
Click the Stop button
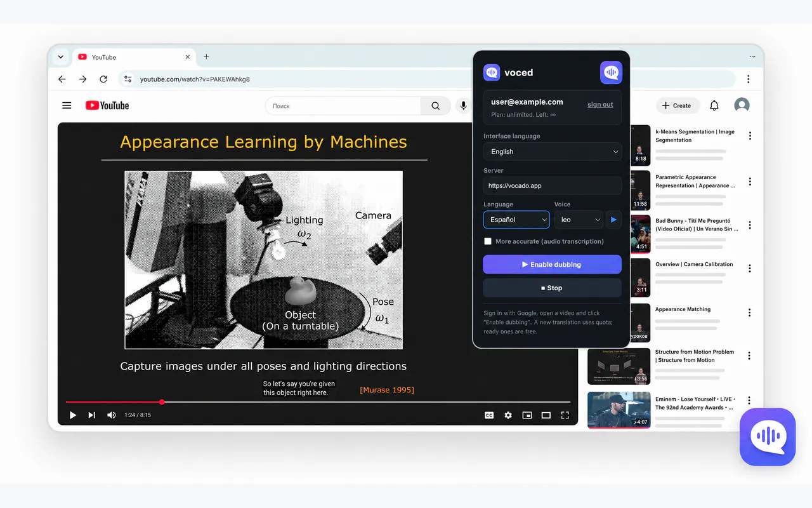(553, 288)
